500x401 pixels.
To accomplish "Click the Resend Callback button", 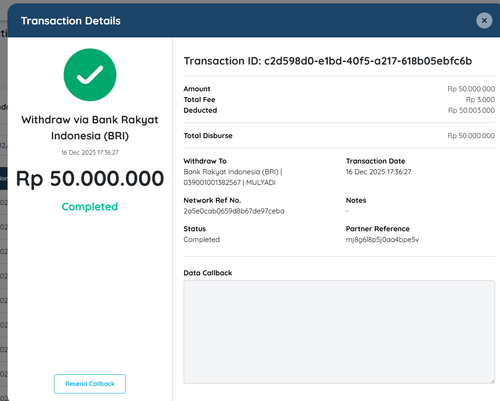I will coord(90,384).
